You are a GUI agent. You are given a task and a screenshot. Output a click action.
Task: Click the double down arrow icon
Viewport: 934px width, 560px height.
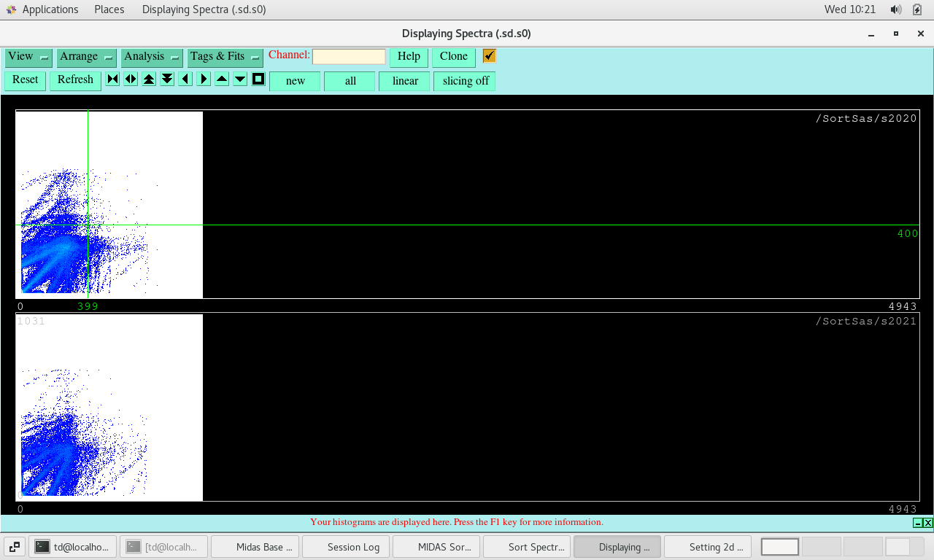[x=167, y=79]
